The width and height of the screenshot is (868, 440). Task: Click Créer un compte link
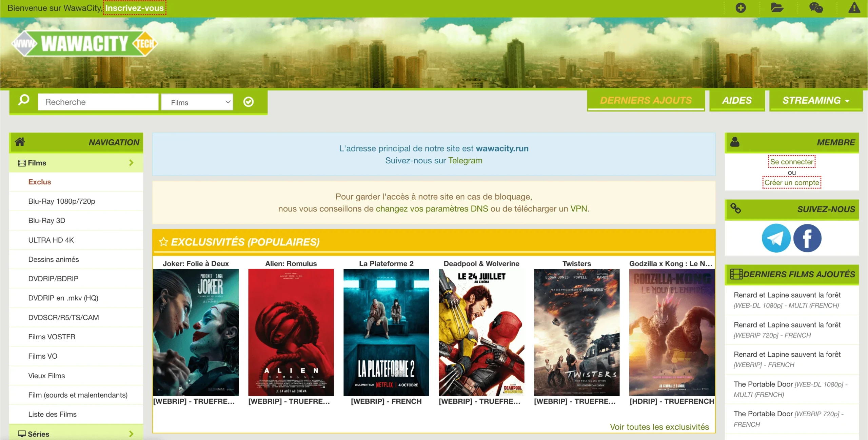[792, 182]
